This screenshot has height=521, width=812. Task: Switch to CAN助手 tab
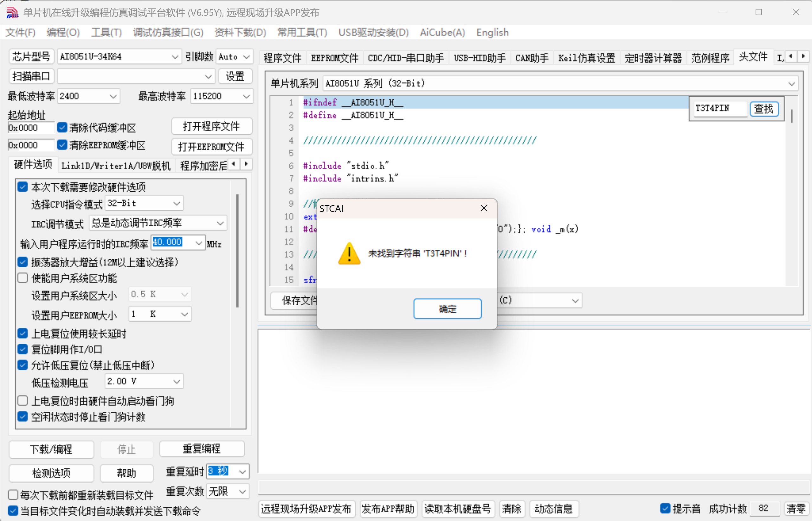tap(532, 58)
